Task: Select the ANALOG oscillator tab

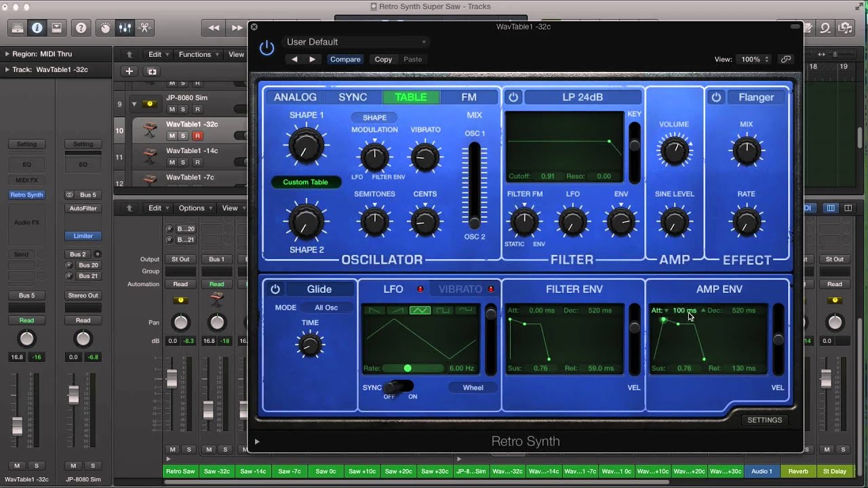Action: pyautogui.click(x=295, y=97)
